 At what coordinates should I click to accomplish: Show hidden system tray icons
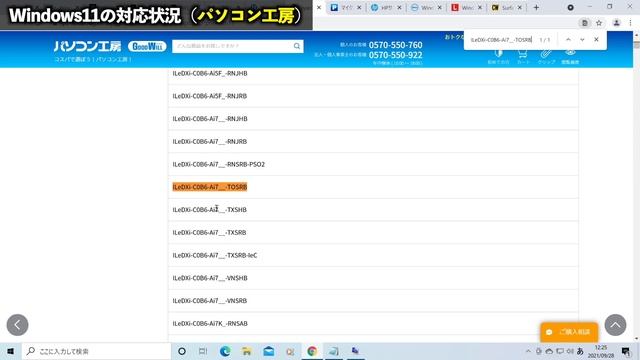point(528,351)
